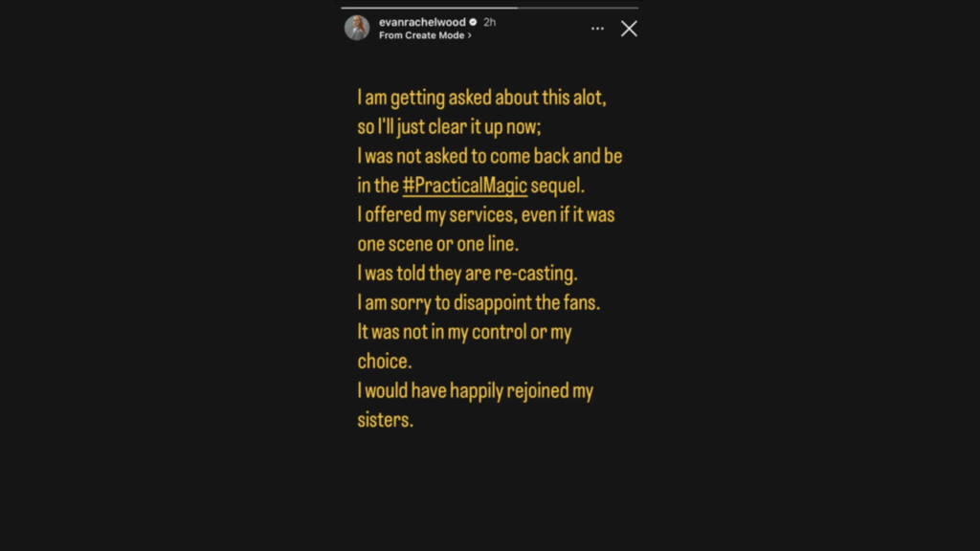The image size is (980, 551).
Task: Click the arrow next to From Create Mode
Action: tap(470, 35)
